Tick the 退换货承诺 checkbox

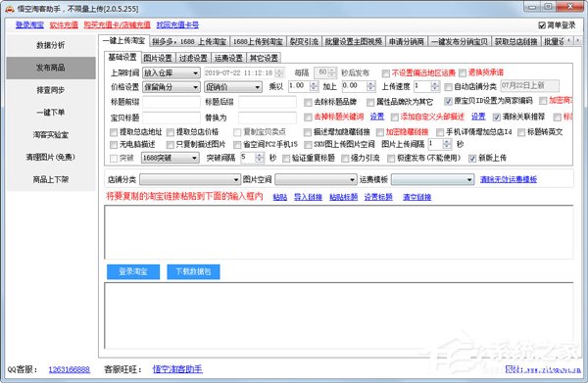click(x=463, y=72)
